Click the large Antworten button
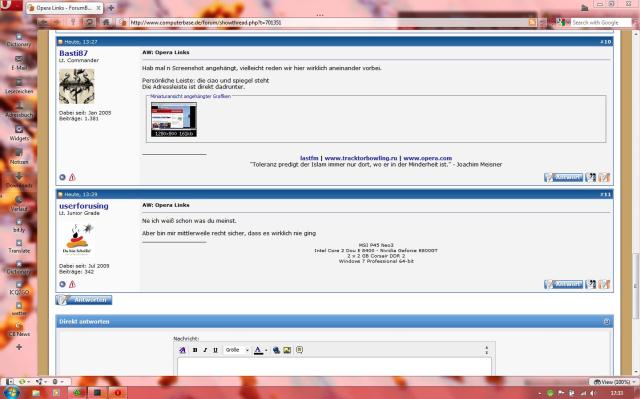 pos(84,300)
